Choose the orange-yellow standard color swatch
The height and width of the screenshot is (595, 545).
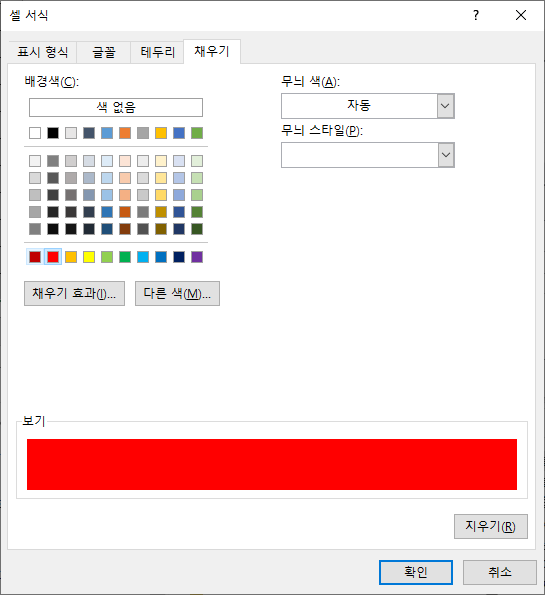(x=71, y=257)
